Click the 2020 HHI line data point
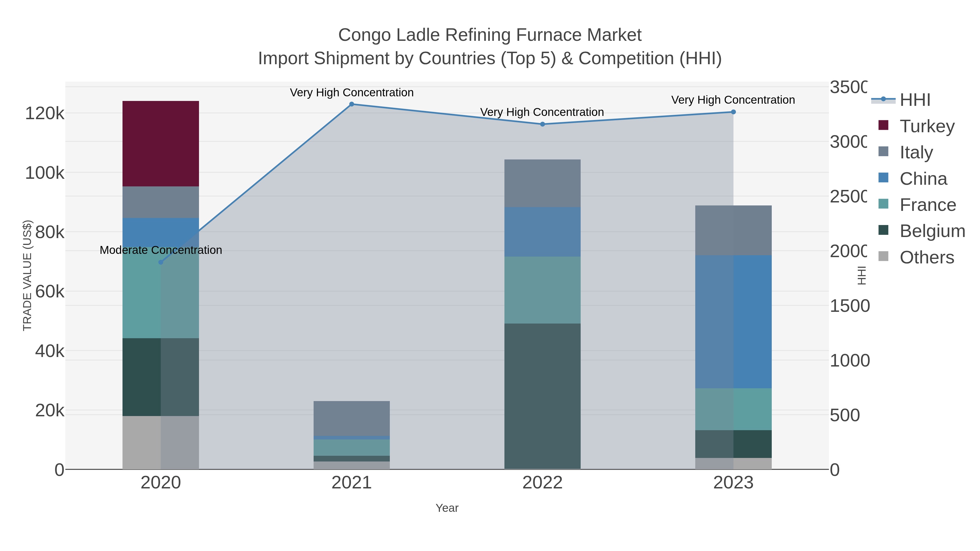 161,262
